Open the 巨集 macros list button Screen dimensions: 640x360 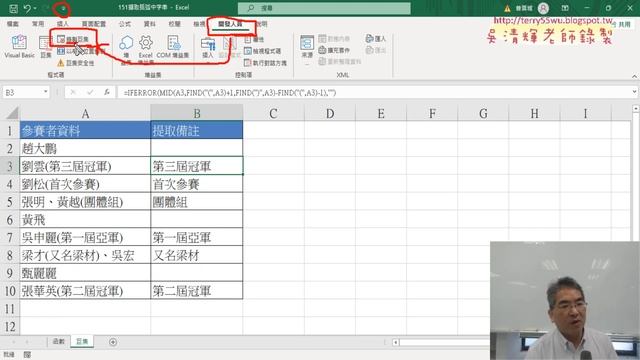pyautogui.click(x=46, y=47)
